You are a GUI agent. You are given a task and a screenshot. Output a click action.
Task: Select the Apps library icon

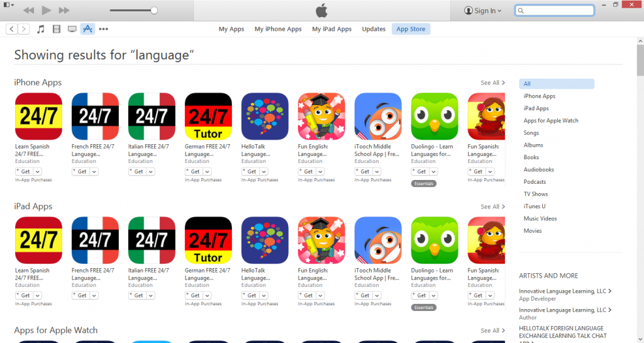point(87,29)
